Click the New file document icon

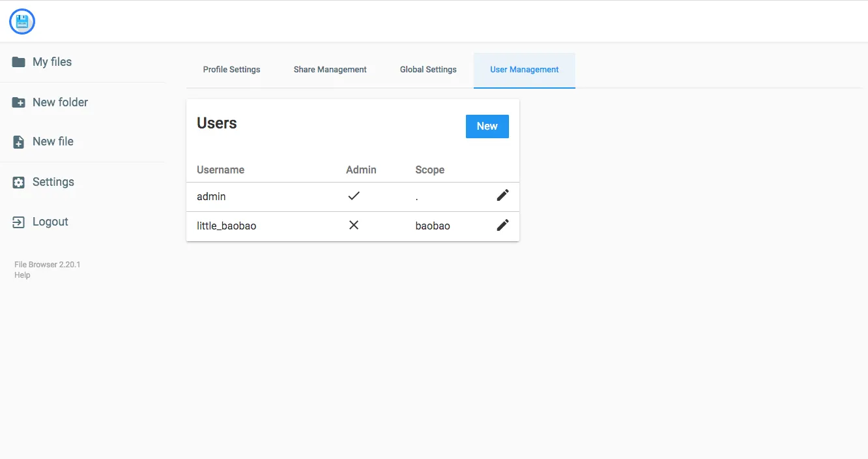(x=19, y=142)
